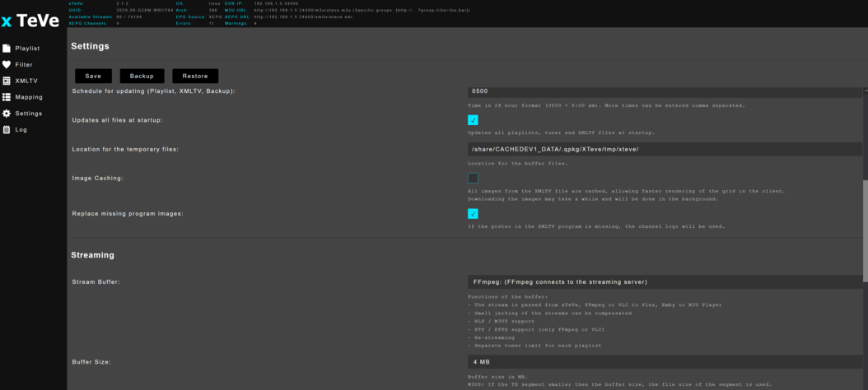Click 'Time in 24 hour format' hint text
The width and height of the screenshot is (868, 390).
[x=606, y=105]
